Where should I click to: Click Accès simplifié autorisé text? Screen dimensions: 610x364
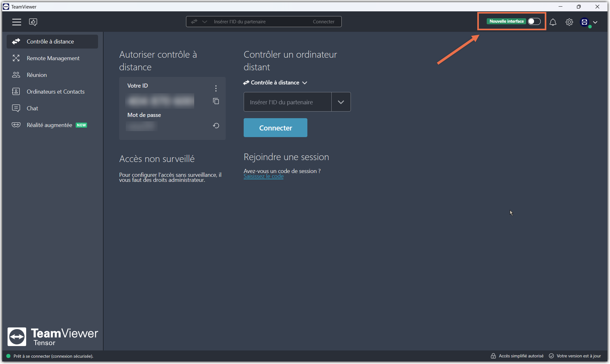click(521, 356)
